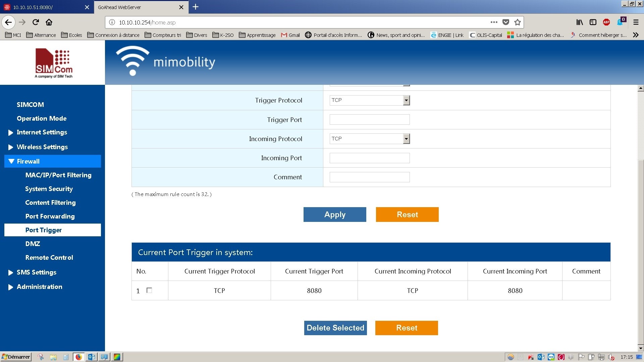Bookmark page with the star icon

(x=518, y=22)
